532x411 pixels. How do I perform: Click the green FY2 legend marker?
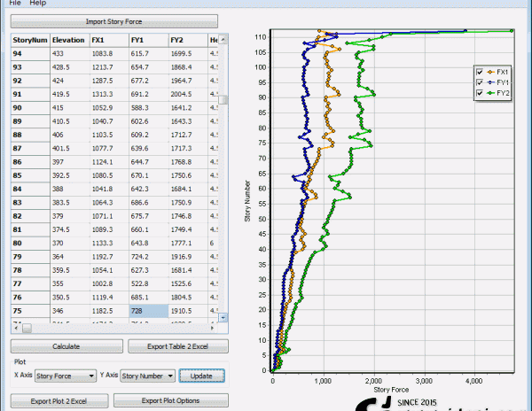tap(489, 92)
